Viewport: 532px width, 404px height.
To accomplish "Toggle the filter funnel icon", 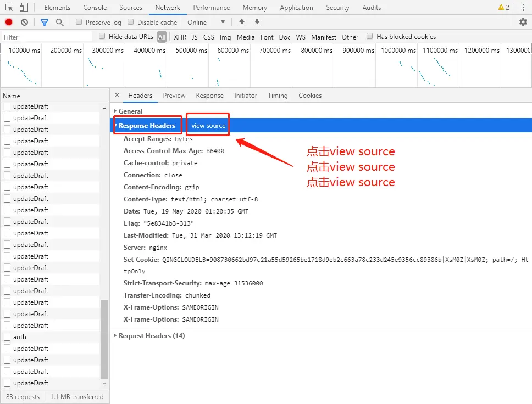I will [44, 23].
